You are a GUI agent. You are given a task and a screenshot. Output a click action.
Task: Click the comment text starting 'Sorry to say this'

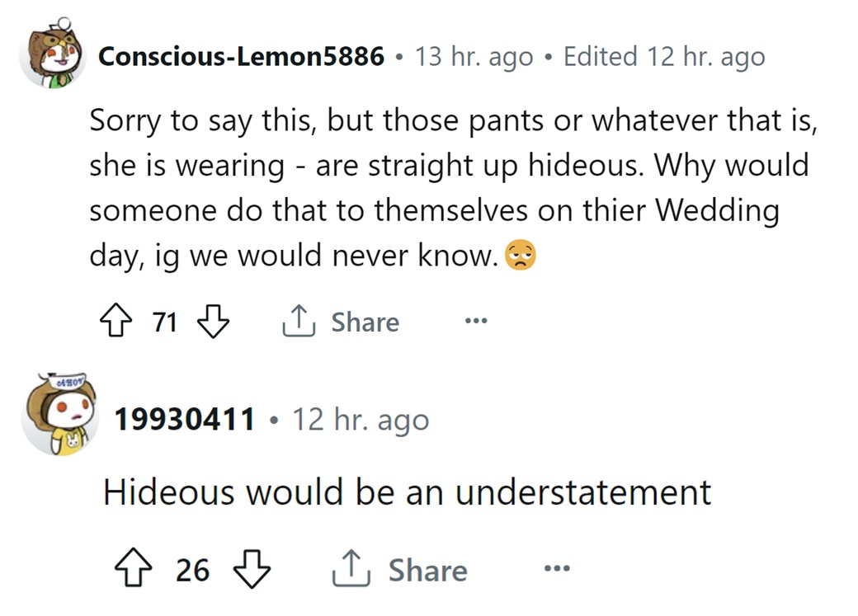tap(445, 188)
